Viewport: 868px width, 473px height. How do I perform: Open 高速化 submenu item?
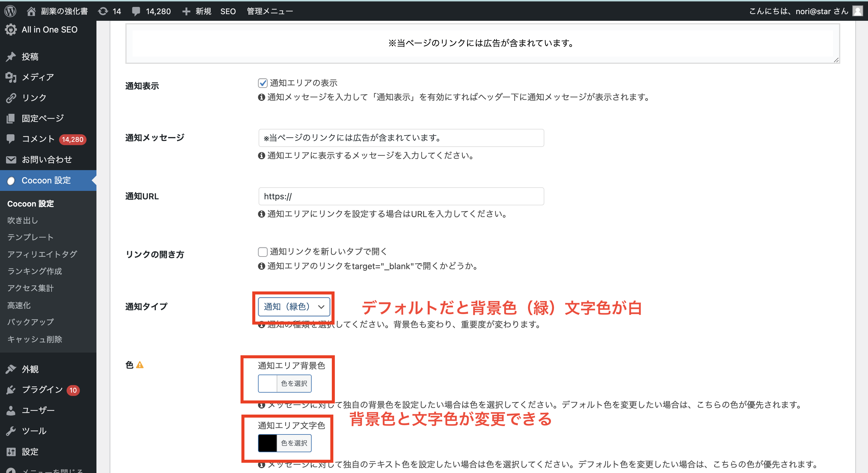(x=19, y=305)
